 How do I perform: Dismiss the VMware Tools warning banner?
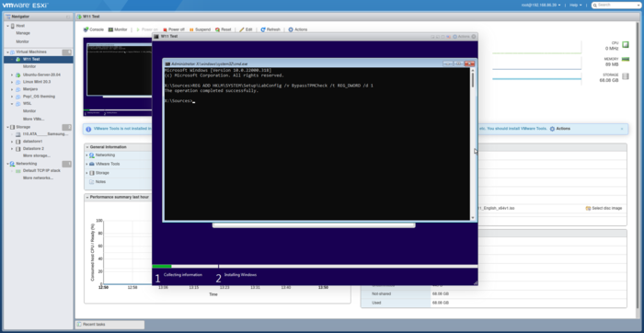[622, 129]
